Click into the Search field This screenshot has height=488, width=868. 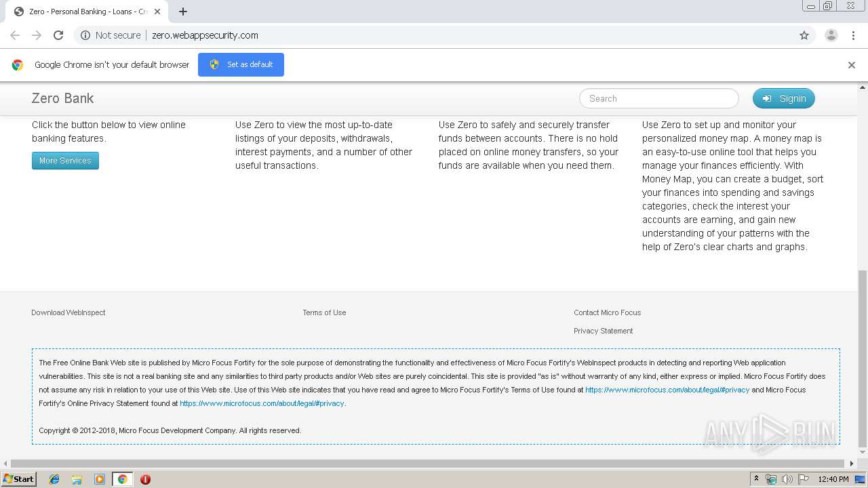click(659, 98)
